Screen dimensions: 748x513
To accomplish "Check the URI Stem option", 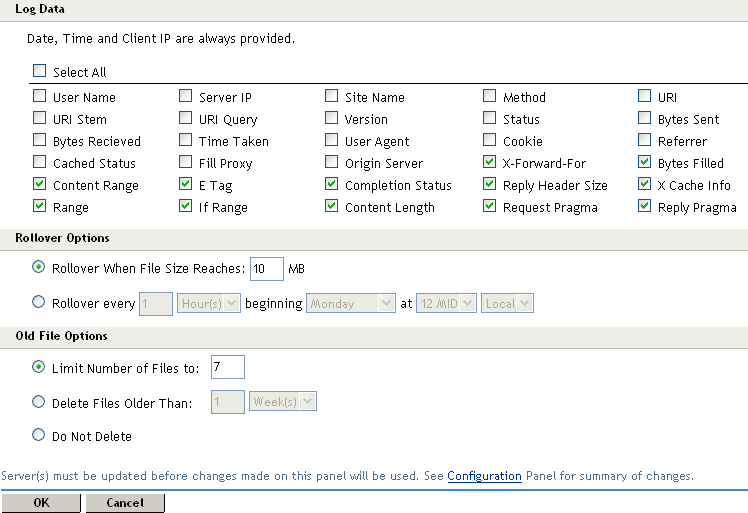I will point(40,118).
